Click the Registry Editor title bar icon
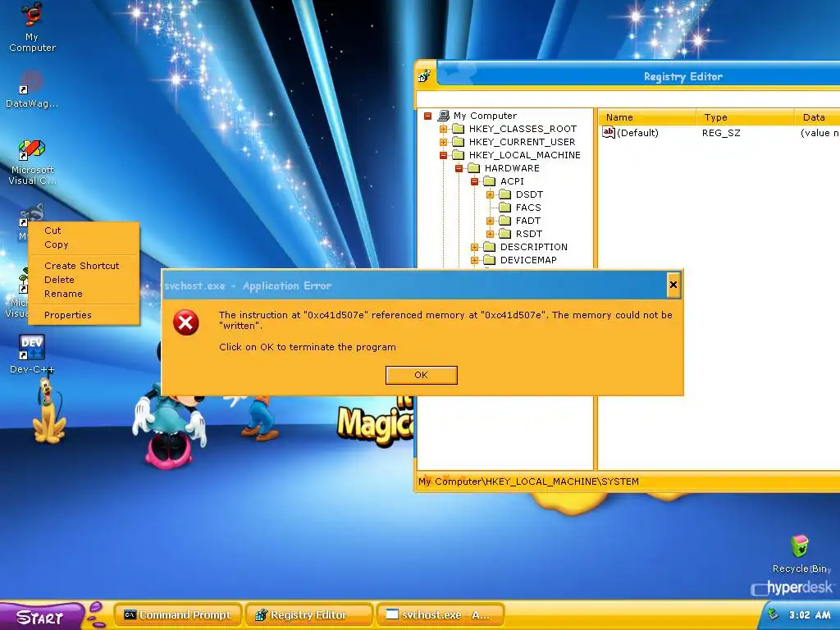Image resolution: width=840 pixels, height=630 pixels. coord(425,76)
